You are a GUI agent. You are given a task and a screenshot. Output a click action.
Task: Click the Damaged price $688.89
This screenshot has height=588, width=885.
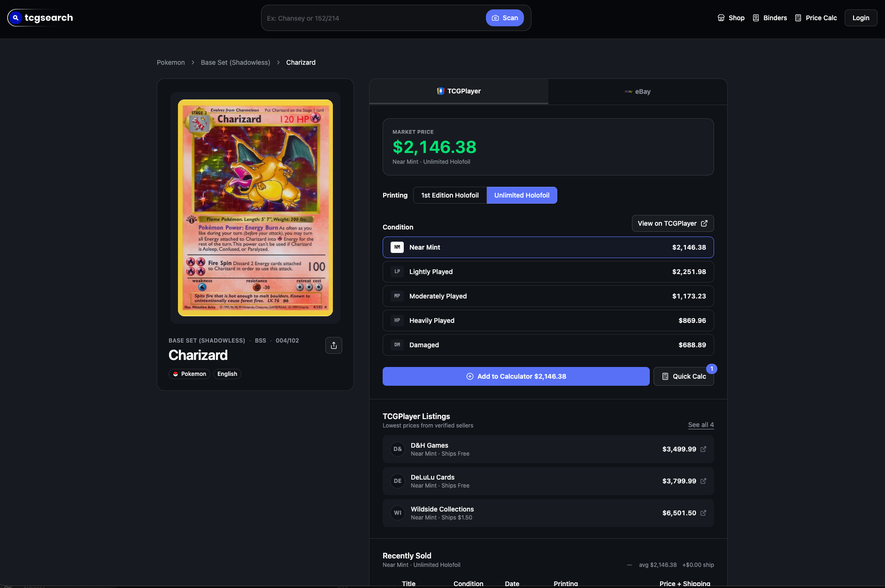pyautogui.click(x=693, y=345)
